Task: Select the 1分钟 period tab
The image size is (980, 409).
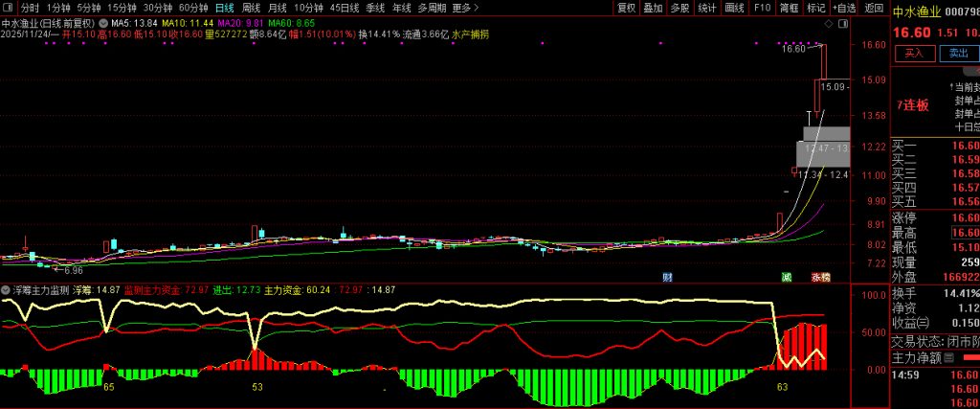Action: pos(58,8)
